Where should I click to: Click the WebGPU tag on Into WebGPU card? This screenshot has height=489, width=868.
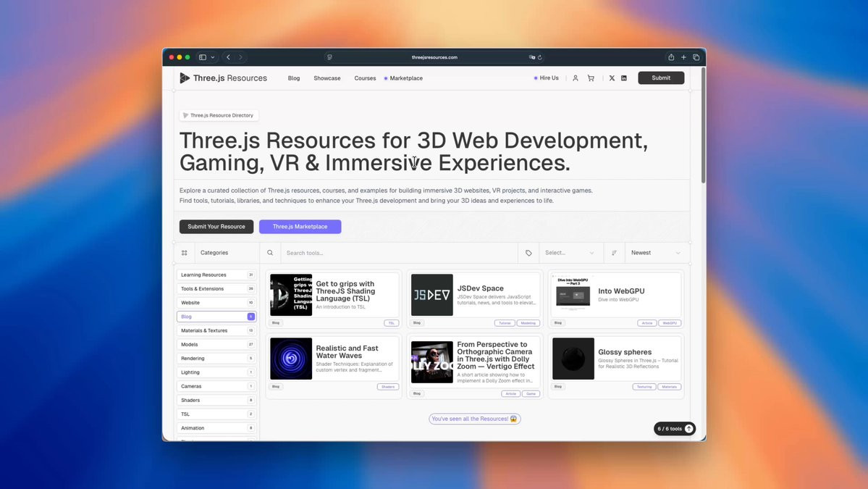(x=670, y=323)
